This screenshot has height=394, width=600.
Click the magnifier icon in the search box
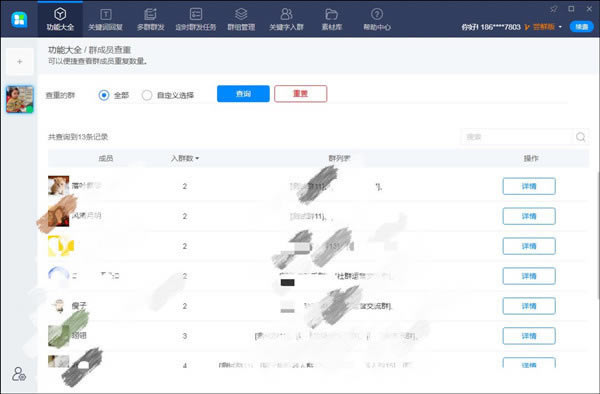pos(580,137)
